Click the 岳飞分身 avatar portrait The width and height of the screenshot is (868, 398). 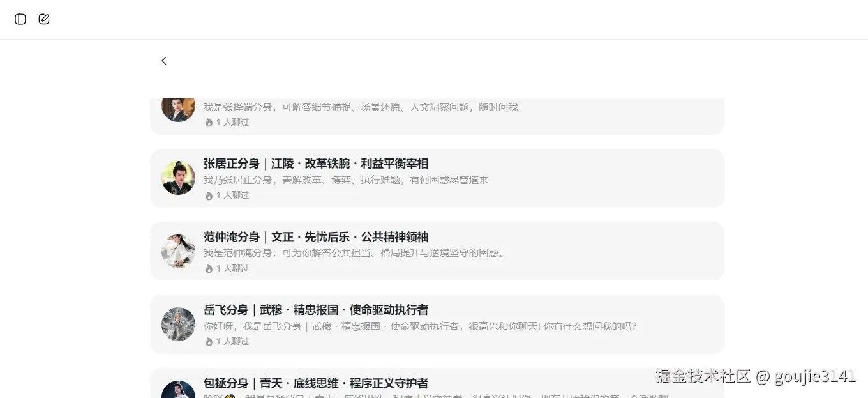178,324
